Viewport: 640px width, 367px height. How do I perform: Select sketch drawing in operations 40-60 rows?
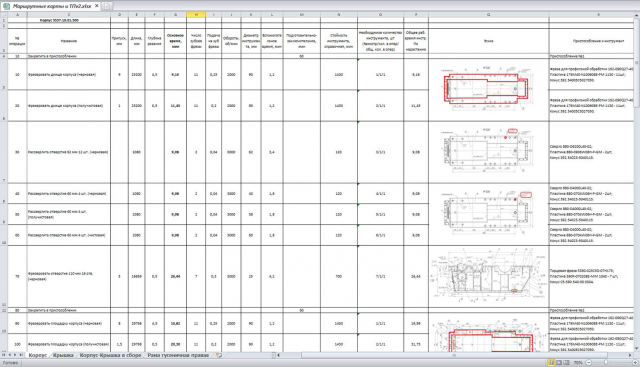[x=487, y=211]
